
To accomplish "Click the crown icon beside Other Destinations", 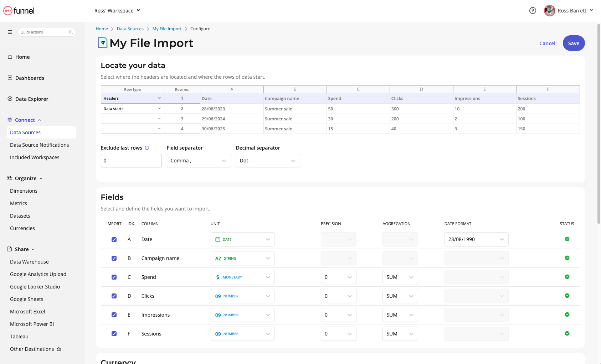I will point(59,349).
